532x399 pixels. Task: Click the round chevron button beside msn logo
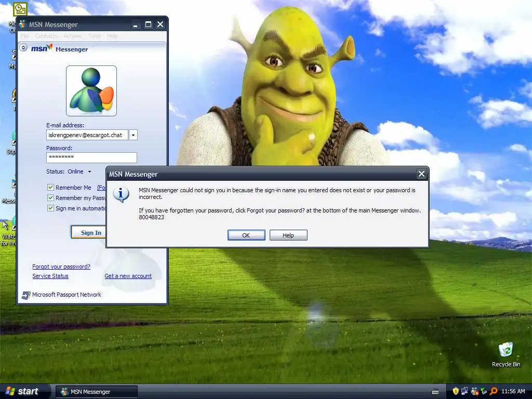[23, 47]
